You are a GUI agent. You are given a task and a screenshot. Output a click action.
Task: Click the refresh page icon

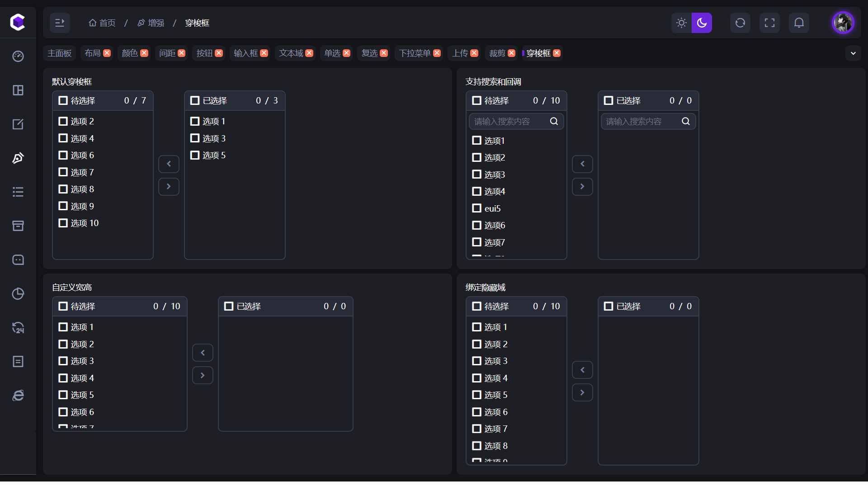coord(740,23)
